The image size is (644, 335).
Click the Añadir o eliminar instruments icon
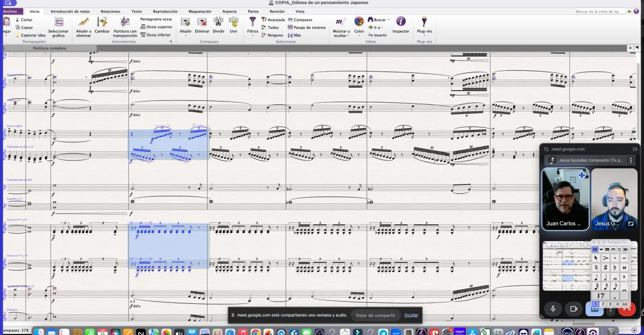point(84,22)
